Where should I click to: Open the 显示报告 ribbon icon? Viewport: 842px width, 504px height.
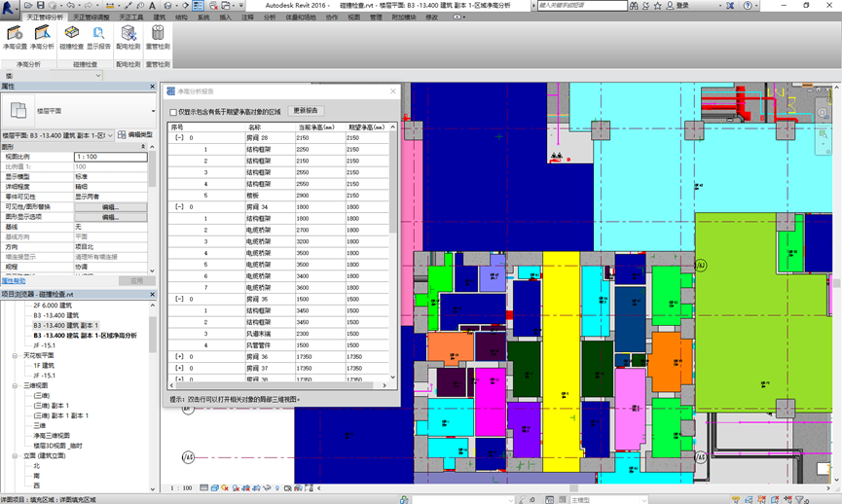99,38
